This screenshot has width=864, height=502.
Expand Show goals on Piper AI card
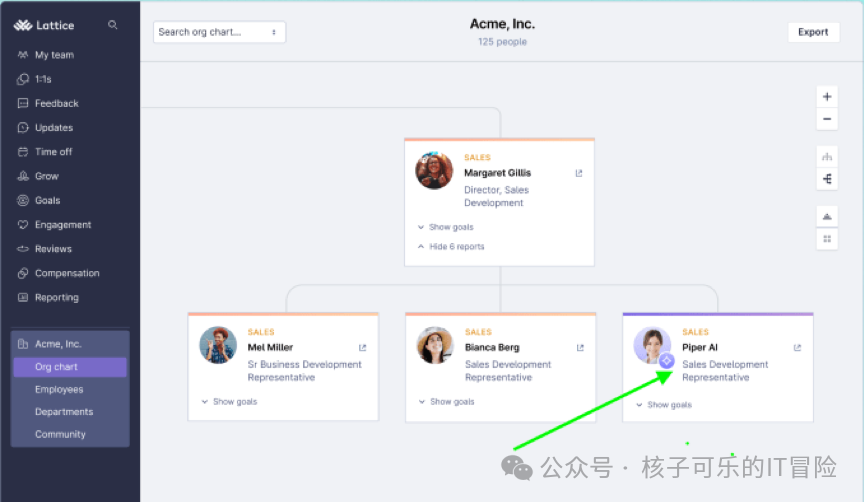[664, 404]
